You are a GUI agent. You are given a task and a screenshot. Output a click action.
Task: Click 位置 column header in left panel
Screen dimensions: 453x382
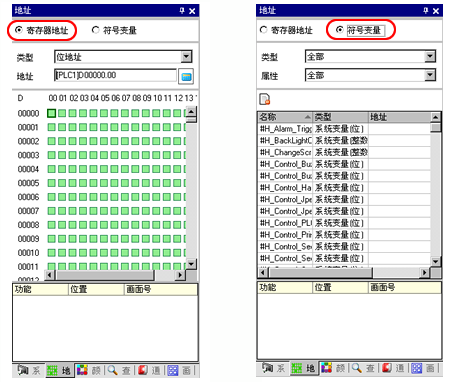[96, 289]
